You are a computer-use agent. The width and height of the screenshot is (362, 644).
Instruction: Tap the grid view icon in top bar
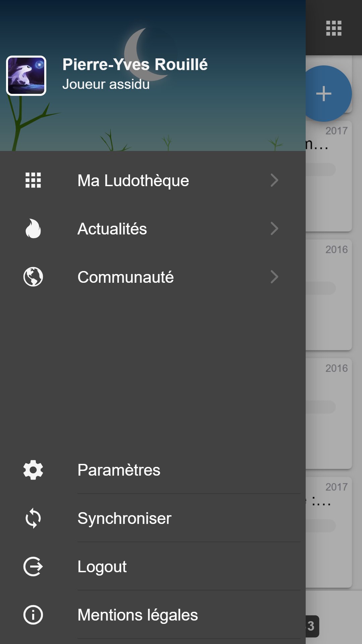(x=334, y=28)
